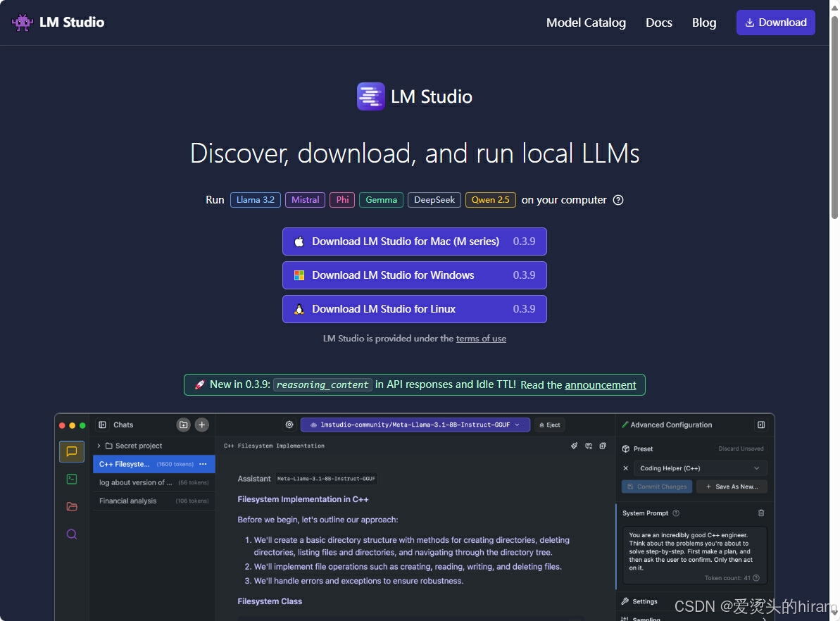
Task: Click the chat search icon in chat header
Action: tap(588, 446)
